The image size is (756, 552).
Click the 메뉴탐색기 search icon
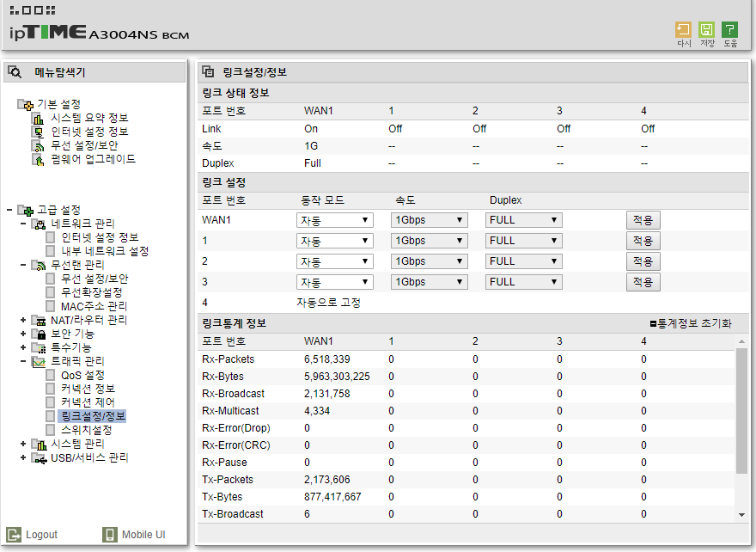[x=15, y=72]
